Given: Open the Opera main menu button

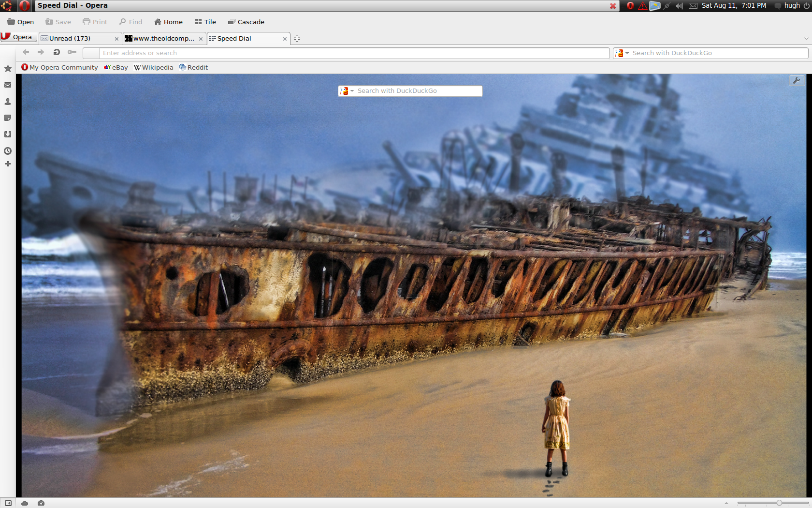Looking at the screenshot, I should click(17, 37).
